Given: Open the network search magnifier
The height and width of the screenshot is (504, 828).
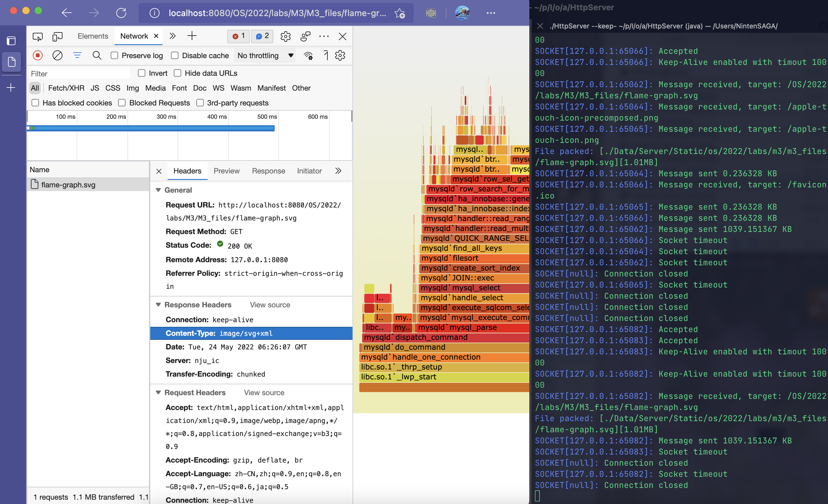Looking at the screenshot, I should pos(97,55).
